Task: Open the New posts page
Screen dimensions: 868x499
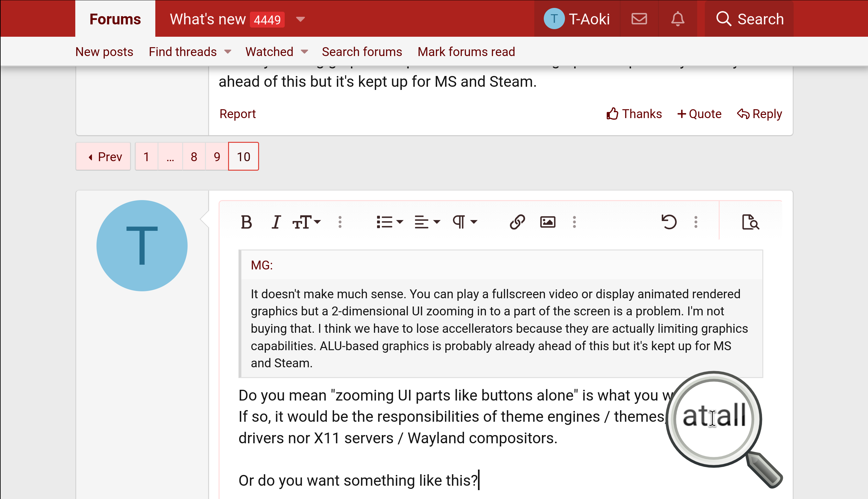Action: 104,51
